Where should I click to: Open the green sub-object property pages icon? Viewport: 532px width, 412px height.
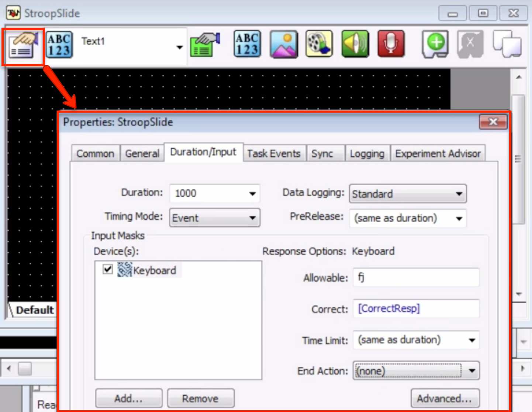(205, 45)
